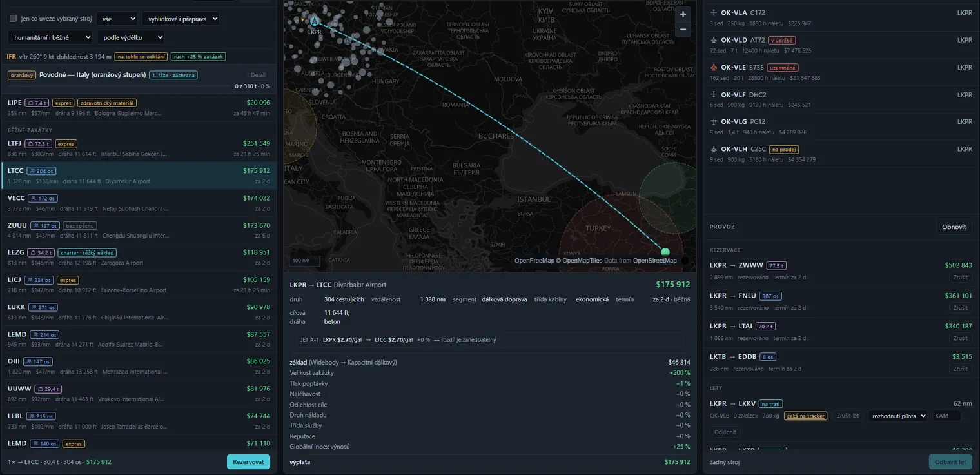Open 'vyhlídkové i přeprava' dropdown

(x=181, y=19)
